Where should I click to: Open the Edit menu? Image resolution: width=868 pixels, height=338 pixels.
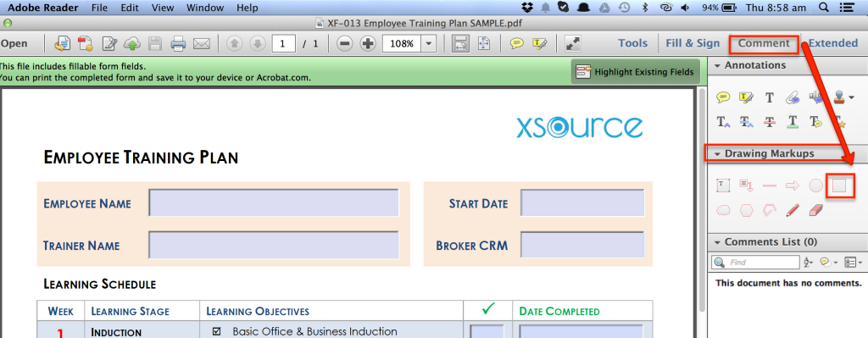(x=130, y=8)
